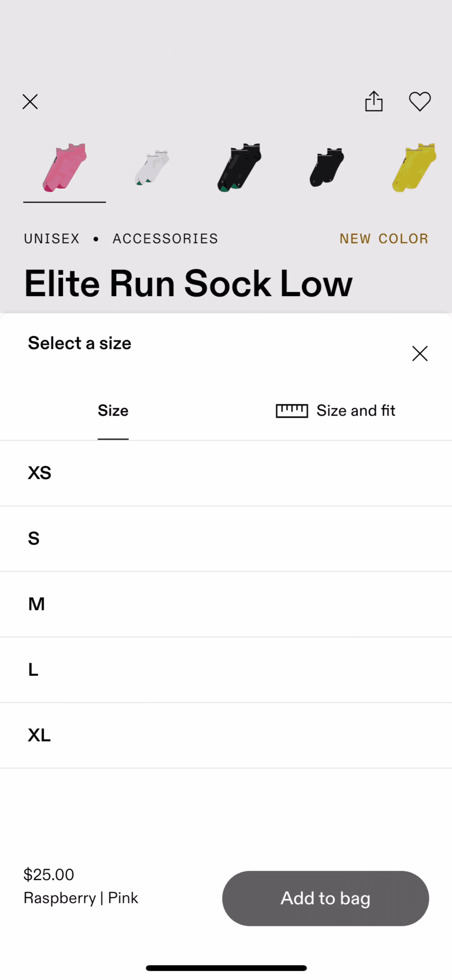
Task: Choose the white sock color variant
Action: click(x=152, y=168)
